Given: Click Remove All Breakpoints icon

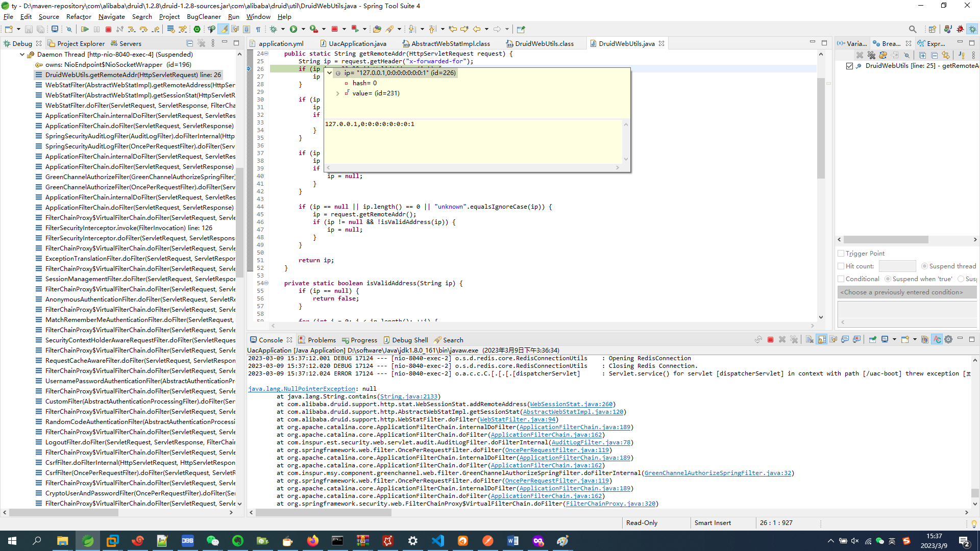Looking at the screenshot, I should (871, 55).
